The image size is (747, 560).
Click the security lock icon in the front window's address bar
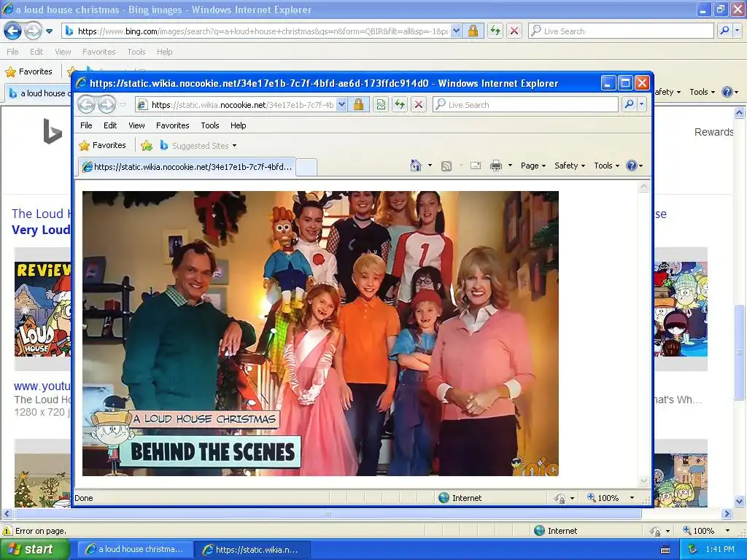(x=359, y=104)
